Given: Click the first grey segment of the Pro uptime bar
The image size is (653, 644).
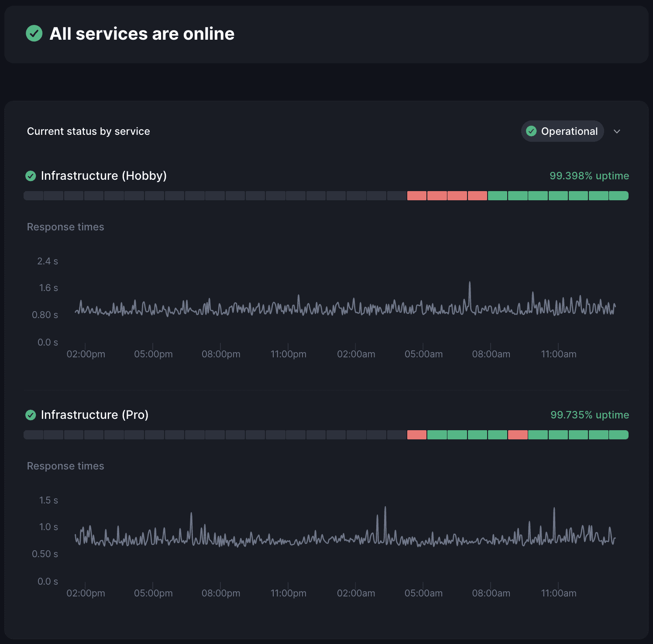Looking at the screenshot, I should point(34,435).
